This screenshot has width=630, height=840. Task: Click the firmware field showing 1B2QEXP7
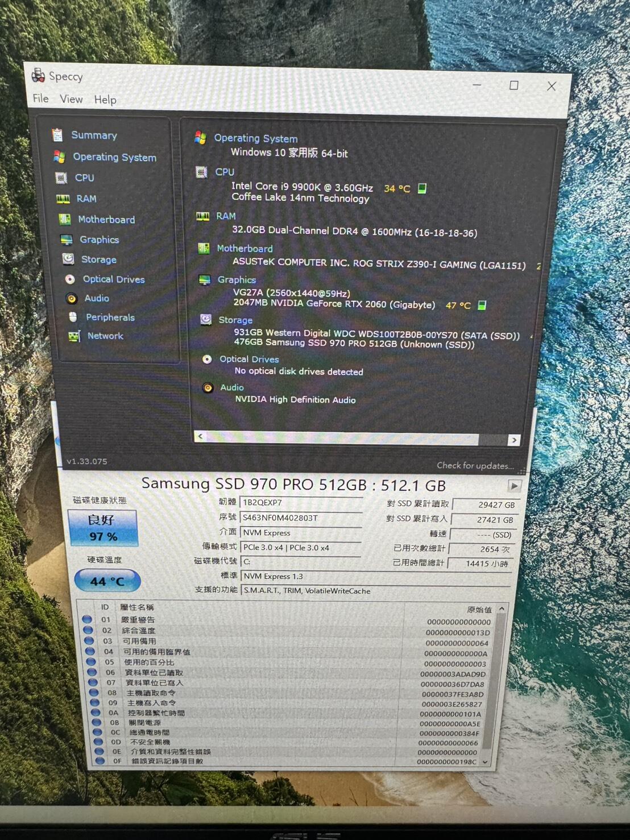click(301, 503)
